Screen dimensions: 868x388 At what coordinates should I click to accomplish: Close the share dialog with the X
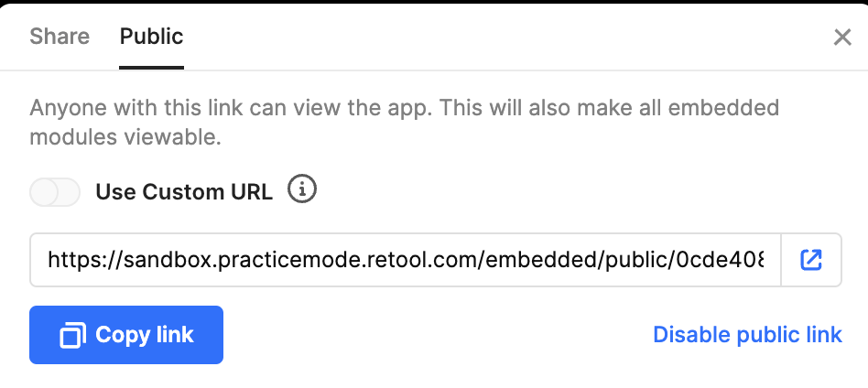[842, 38]
